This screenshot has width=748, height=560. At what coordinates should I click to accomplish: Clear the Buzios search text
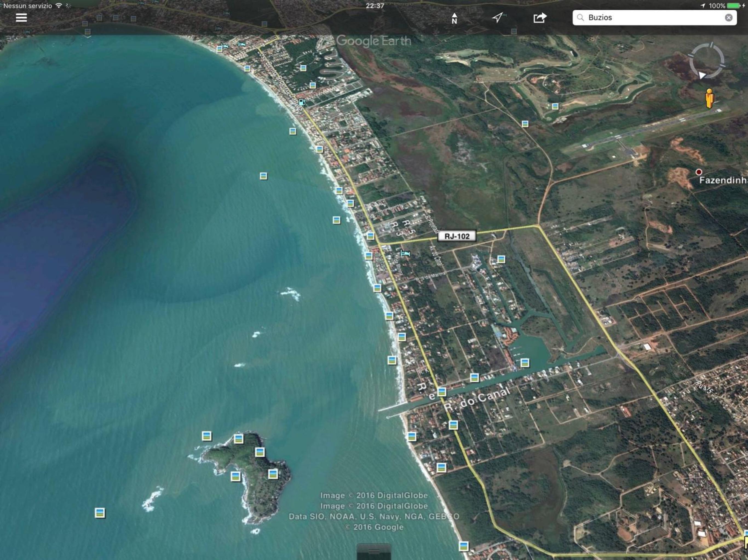729,18
